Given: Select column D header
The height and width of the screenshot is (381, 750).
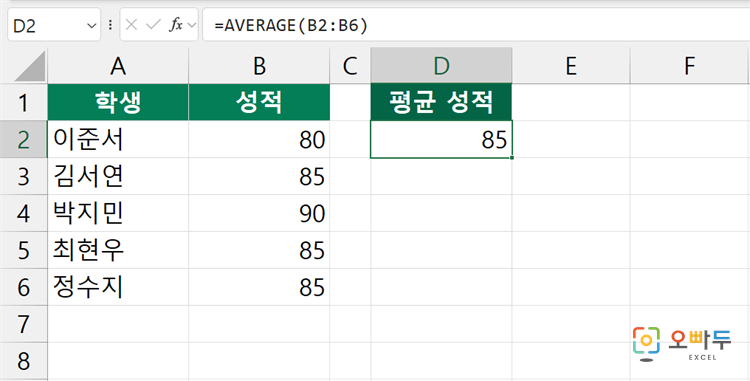Looking at the screenshot, I should tap(441, 66).
